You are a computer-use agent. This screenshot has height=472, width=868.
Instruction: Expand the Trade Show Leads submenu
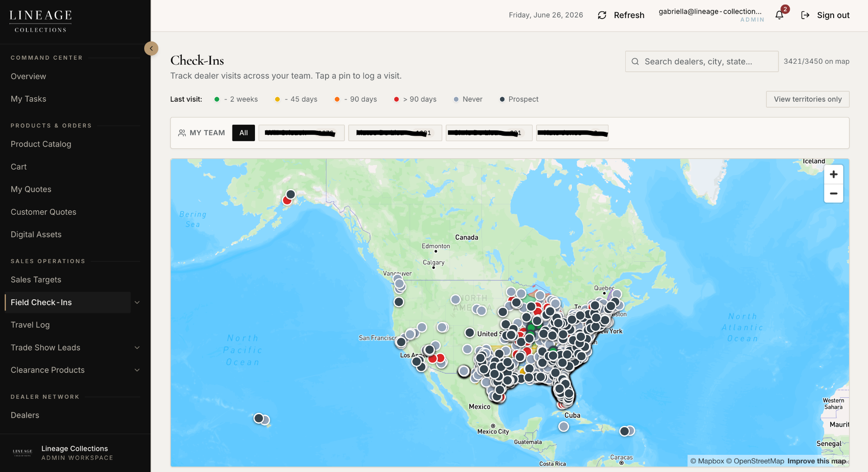(x=137, y=348)
